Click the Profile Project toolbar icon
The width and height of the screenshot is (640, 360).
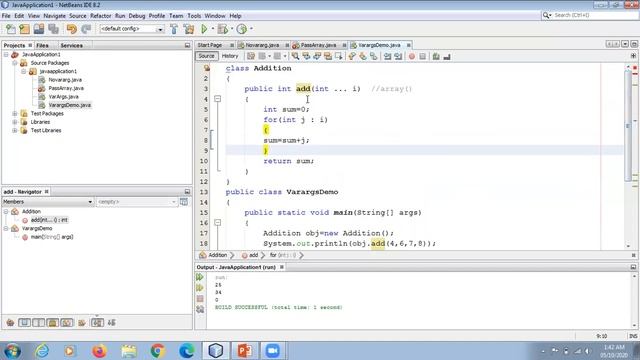click(x=242, y=29)
